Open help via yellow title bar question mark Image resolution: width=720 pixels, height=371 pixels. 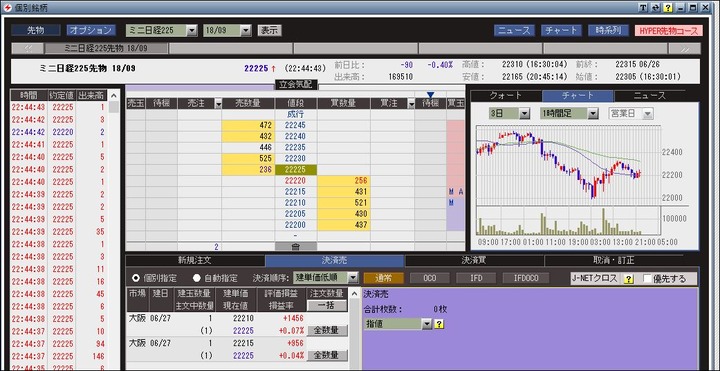coord(668,7)
